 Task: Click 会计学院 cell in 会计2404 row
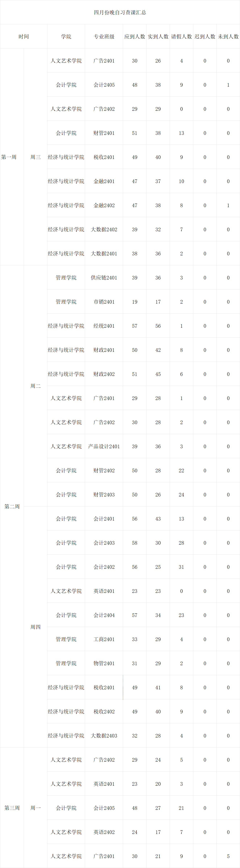[66, 615]
